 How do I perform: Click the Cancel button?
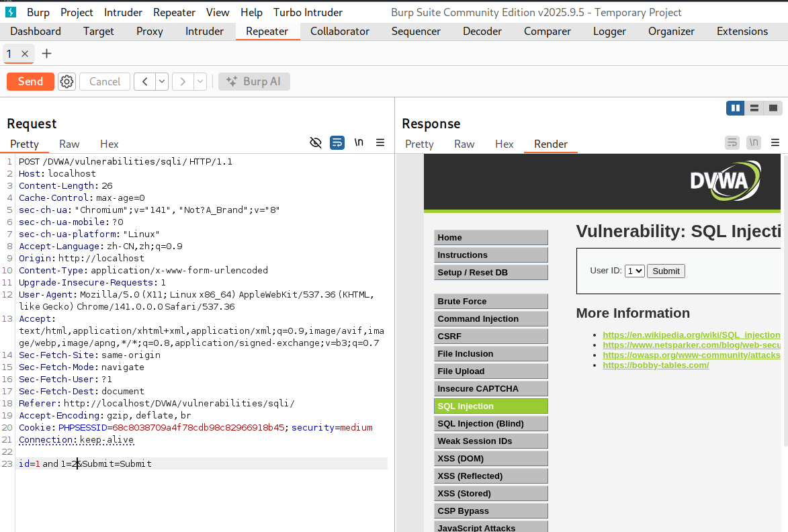(x=105, y=81)
